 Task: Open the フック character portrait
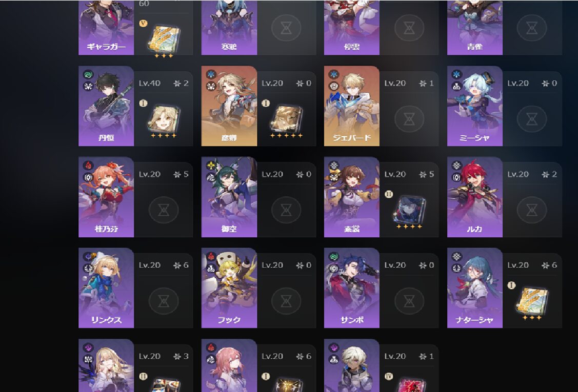tap(229, 288)
